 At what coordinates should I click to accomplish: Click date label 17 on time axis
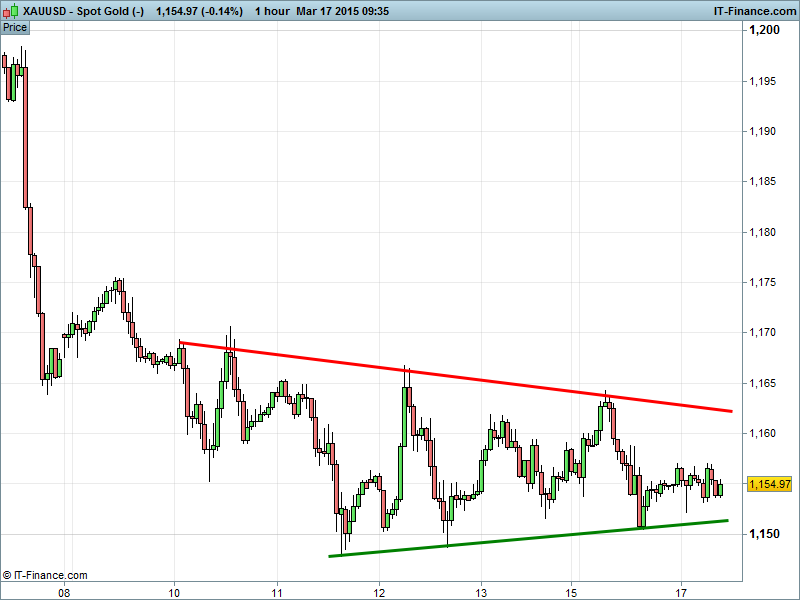pyautogui.click(x=681, y=591)
